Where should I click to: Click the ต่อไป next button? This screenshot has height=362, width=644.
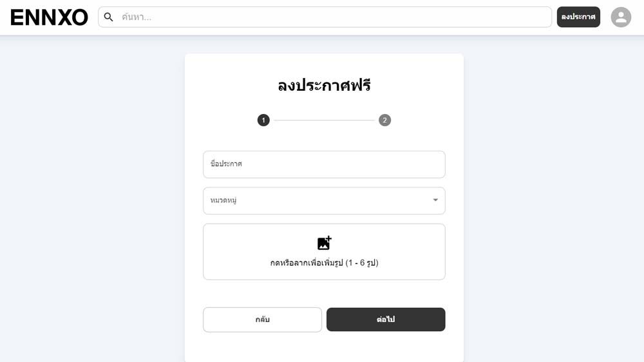coord(386,319)
